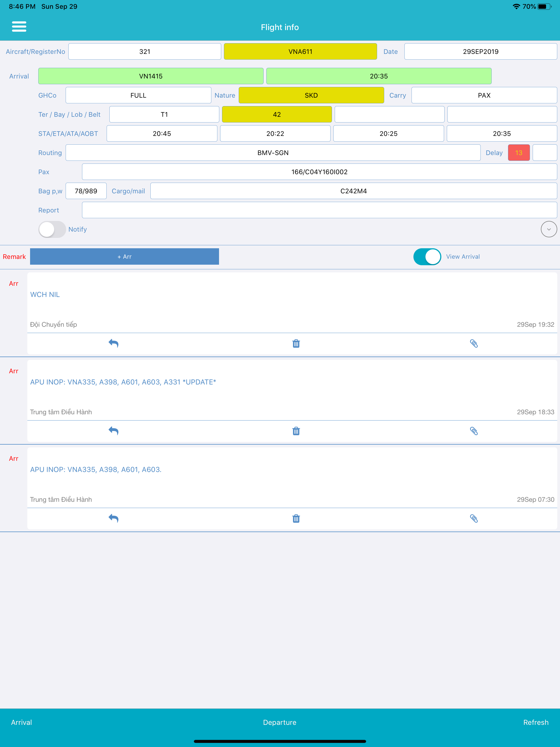The image size is (560, 747).
Task: Tap the Đội Chuyển tiếp author label
Action: click(x=53, y=325)
